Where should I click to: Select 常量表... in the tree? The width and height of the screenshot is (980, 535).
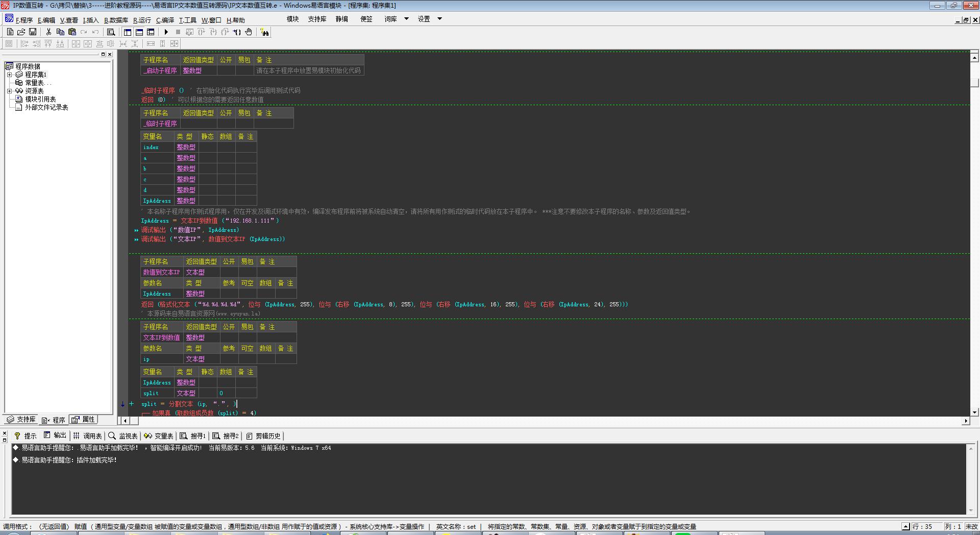(38, 83)
